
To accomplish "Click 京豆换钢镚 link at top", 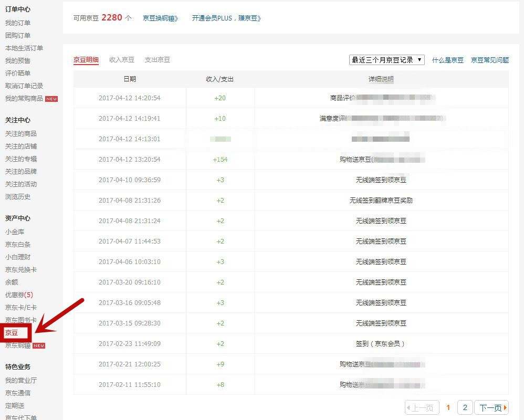I will click(161, 18).
